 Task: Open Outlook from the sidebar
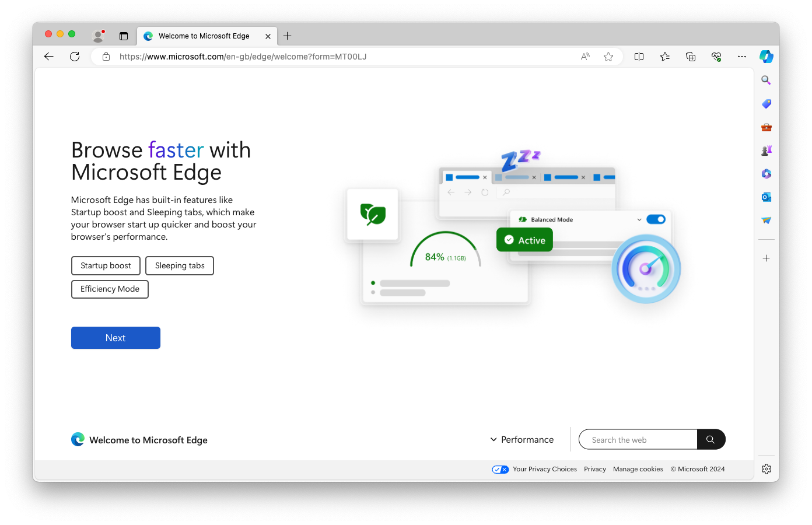point(766,197)
